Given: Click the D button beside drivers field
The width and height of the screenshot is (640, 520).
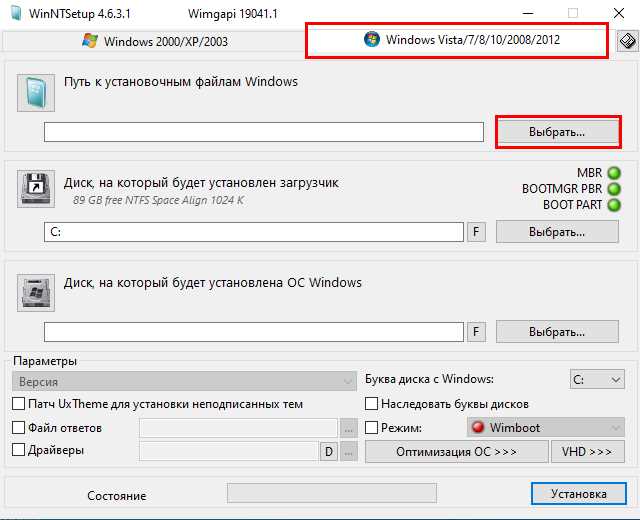Looking at the screenshot, I should [x=329, y=452].
